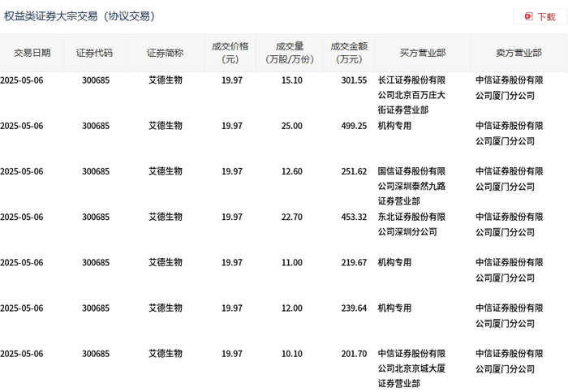The image size is (568, 392).
Task: Click the 交易日期 column header
Action: tap(32, 53)
